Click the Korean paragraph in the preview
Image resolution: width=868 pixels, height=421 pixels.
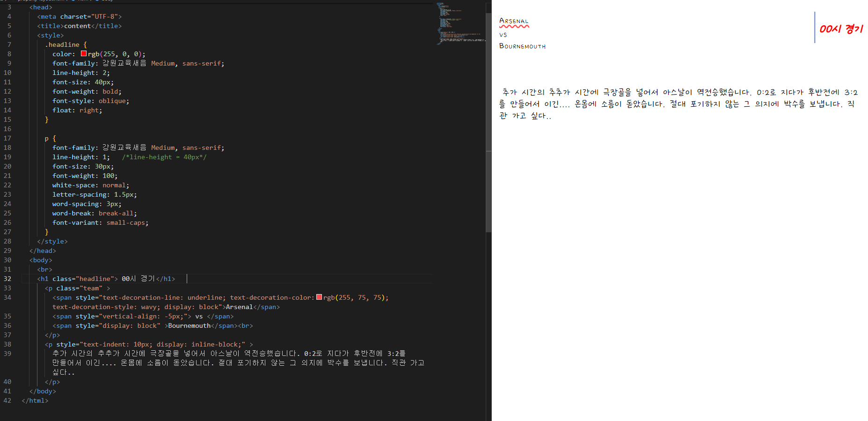678,103
